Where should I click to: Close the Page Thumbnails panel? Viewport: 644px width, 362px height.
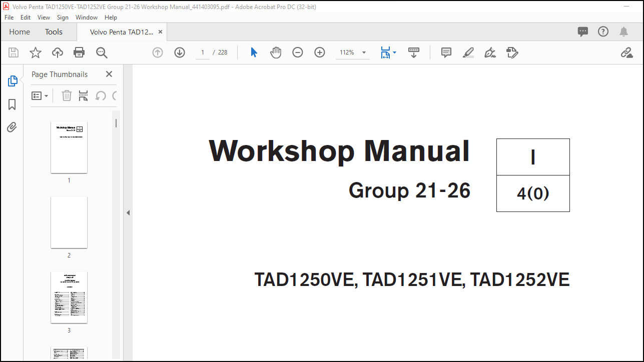tap(109, 74)
